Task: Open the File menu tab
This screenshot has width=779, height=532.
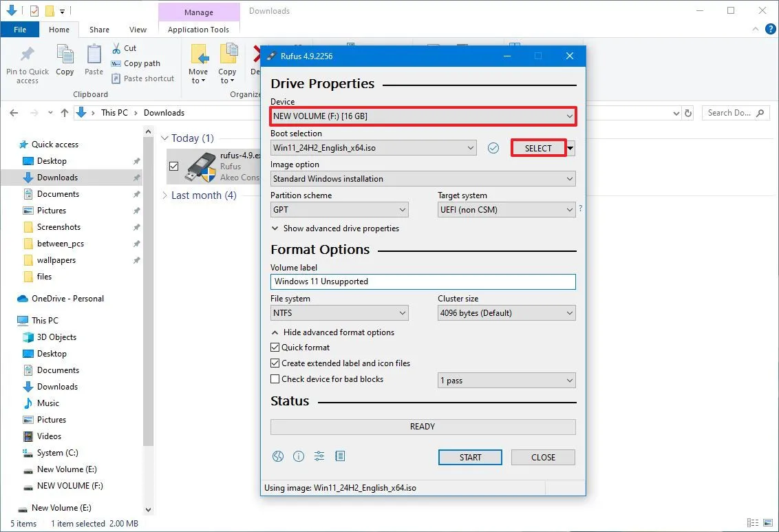Action: pyautogui.click(x=20, y=30)
